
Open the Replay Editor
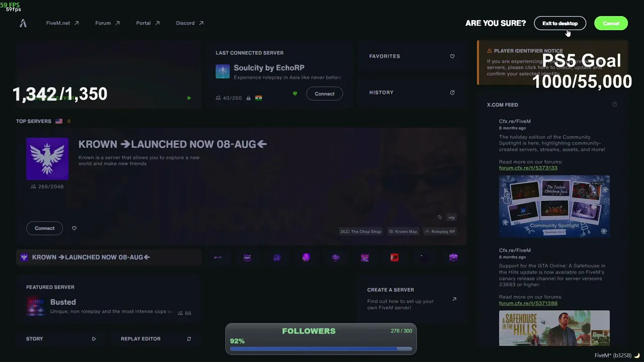(x=156, y=339)
